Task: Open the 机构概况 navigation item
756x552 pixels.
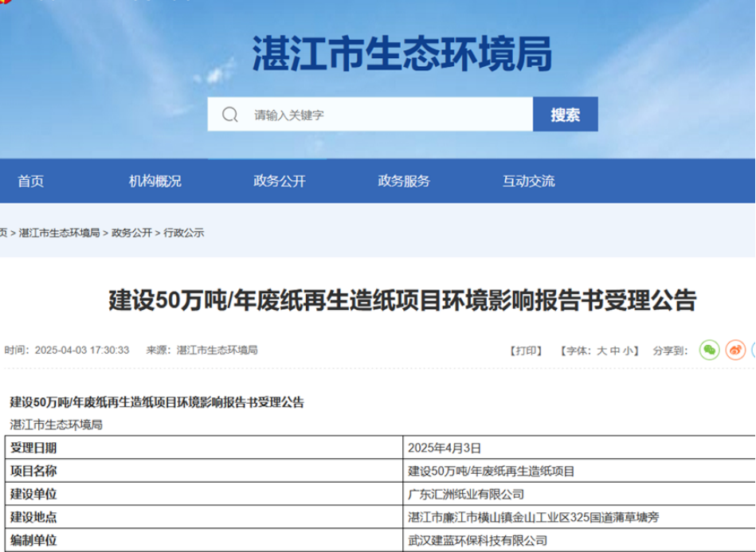Action: tap(155, 181)
